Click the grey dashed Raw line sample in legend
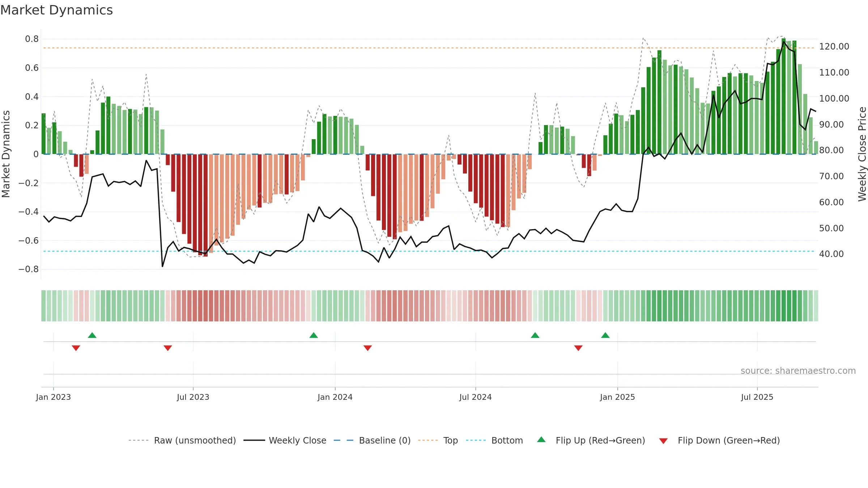Screen dimensions: 868x488 click(139, 440)
